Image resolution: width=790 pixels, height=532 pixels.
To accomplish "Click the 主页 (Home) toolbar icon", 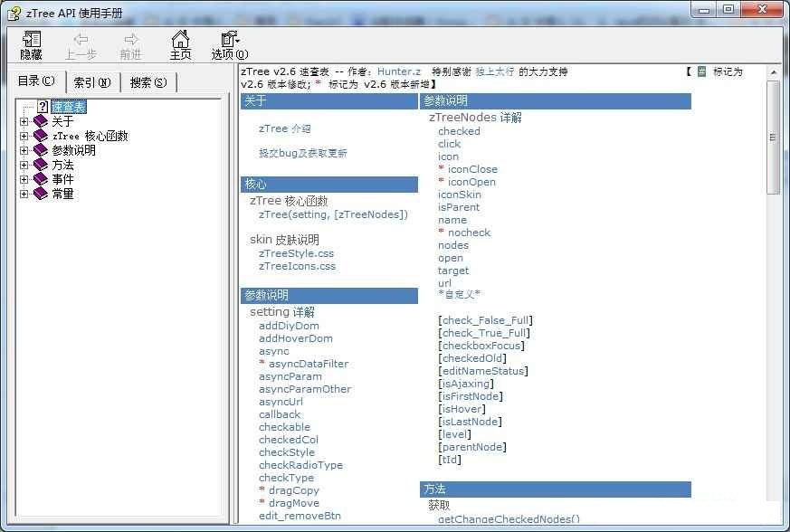I will [181, 43].
